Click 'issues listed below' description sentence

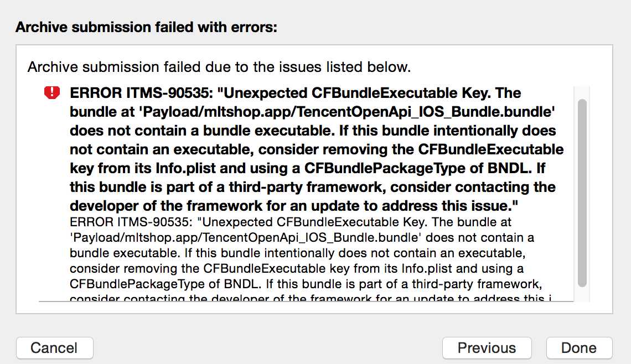219,67
